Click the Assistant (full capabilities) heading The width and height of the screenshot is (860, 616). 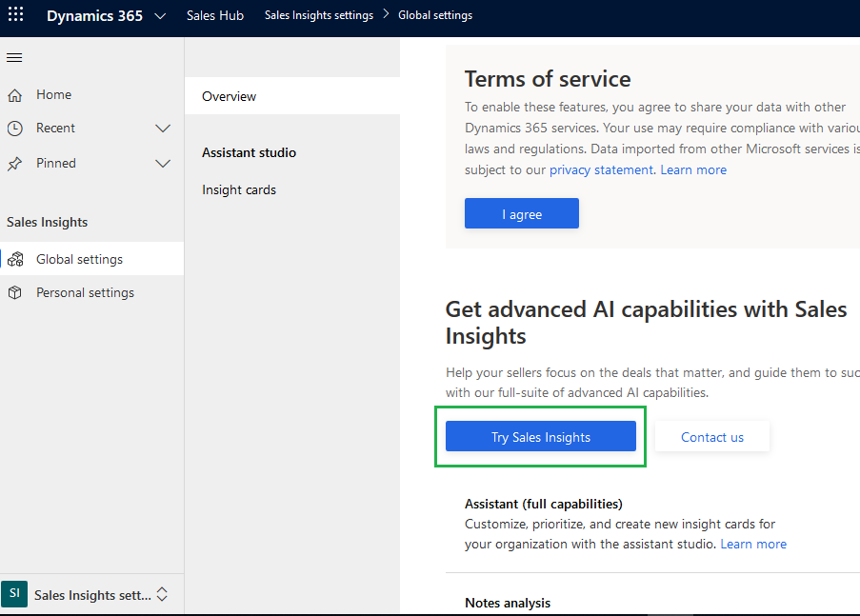click(x=544, y=504)
